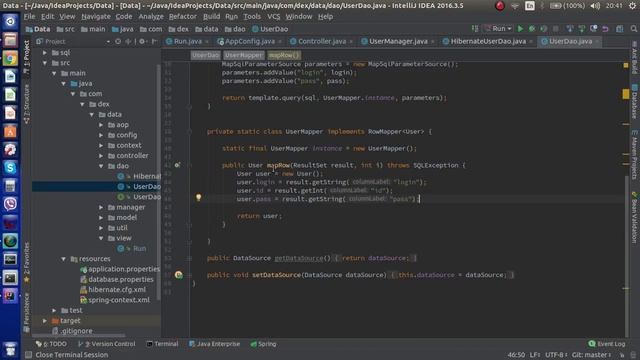
Task: Open the Event Log panel
Action: click(607, 344)
